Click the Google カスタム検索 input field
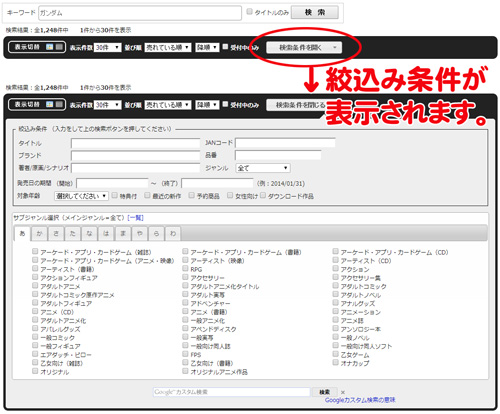Viewport: 500px width, 414px height. coord(231,392)
